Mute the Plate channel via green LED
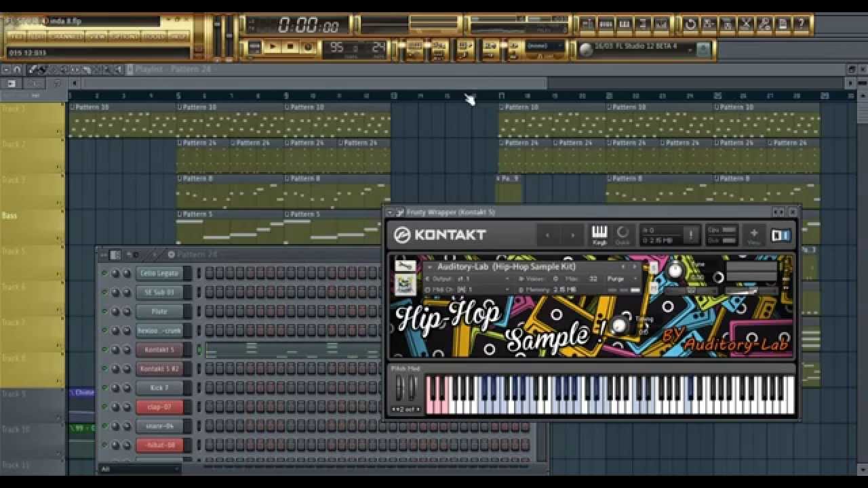The width and height of the screenshot is (868, 488). click(104, 311)
